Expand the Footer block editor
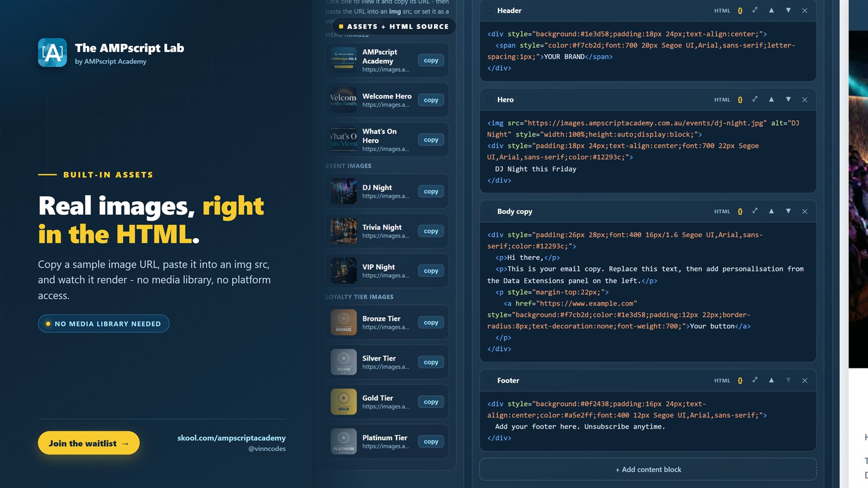This screenshot has width=868, height=488. point(755,380)
